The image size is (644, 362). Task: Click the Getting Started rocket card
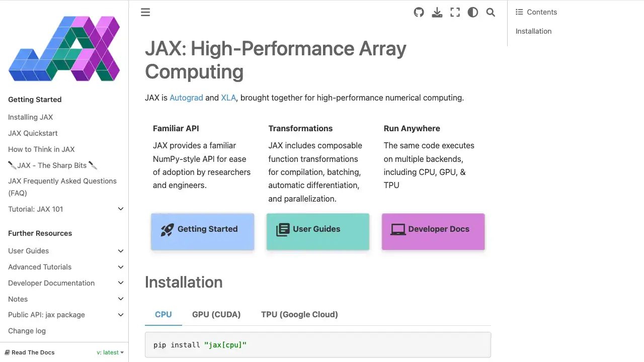pos(202,231)
